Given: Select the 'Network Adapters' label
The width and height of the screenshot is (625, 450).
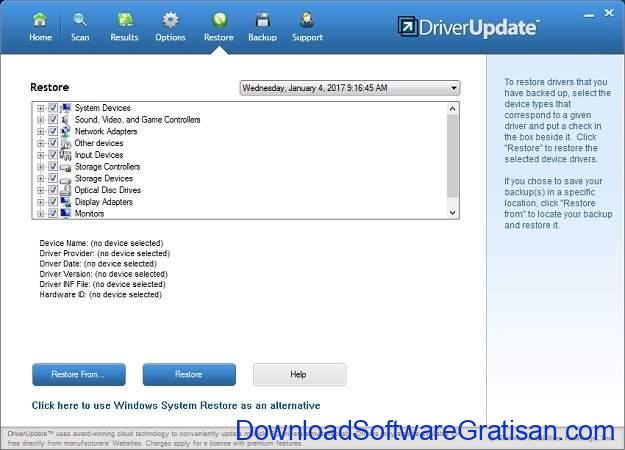Looking at the screenshot, I should click(106, 131).
